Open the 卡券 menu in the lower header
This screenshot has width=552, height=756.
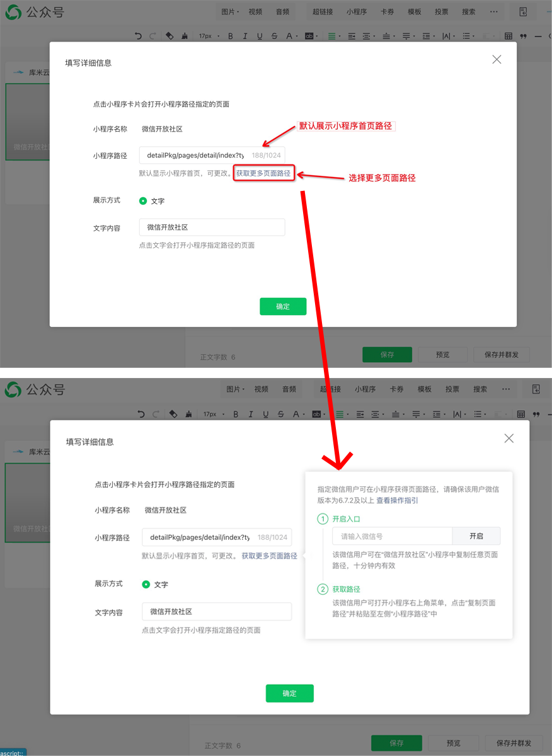click(x=396, y=389)
